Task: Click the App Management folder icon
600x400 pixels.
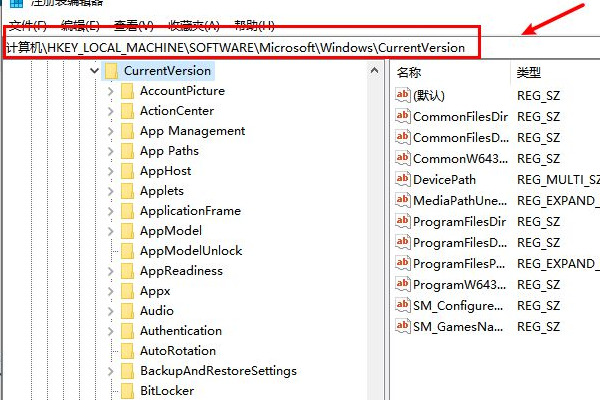Action: pos(127,131)
